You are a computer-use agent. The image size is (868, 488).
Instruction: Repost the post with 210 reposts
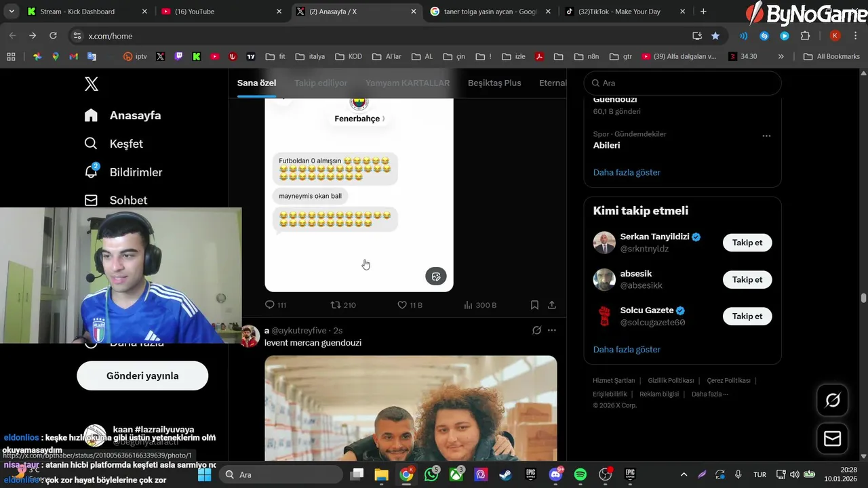click(x=343, y=305)
